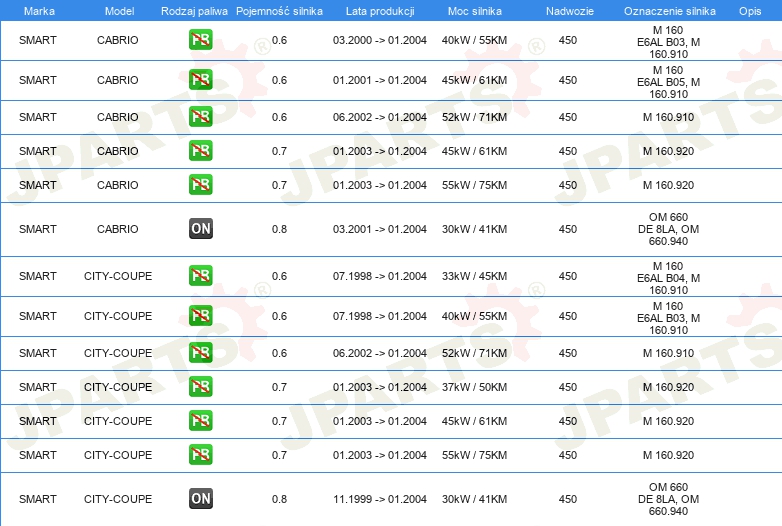Click the PB fuel icon for Cabrio 0.6 45kW/61KM

[200, 80]
